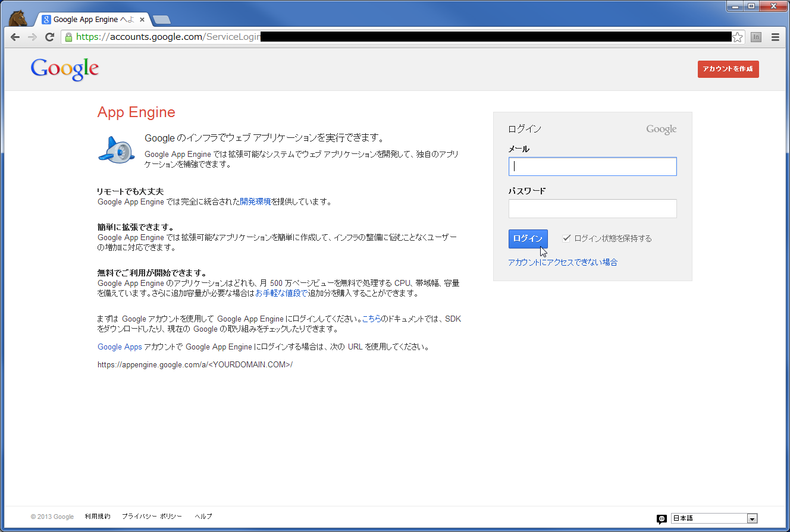790x532 pixels.
Task: Go back with the browser back arrow
Action: (x=15, y=37)
